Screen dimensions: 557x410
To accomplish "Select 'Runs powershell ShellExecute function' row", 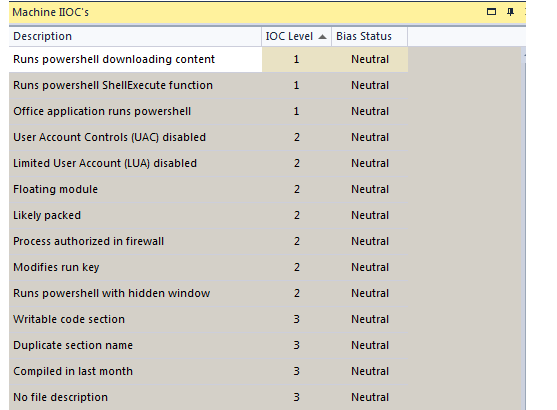I will (209, 85).
